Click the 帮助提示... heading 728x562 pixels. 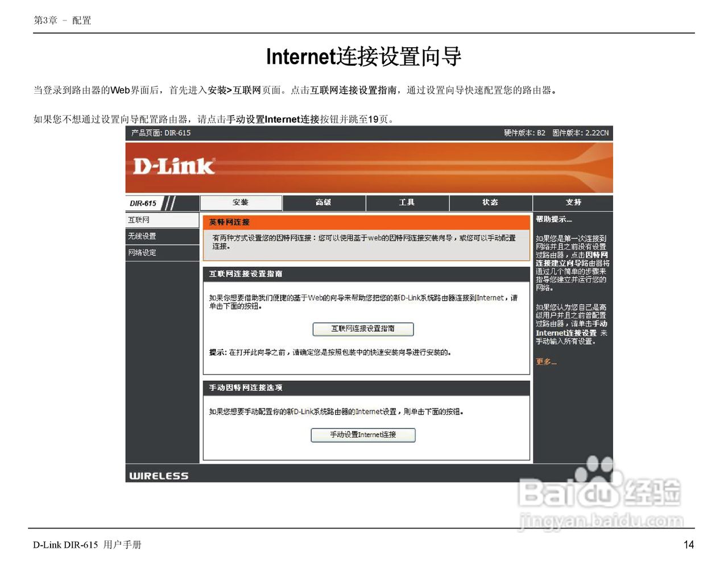point(554,219)
